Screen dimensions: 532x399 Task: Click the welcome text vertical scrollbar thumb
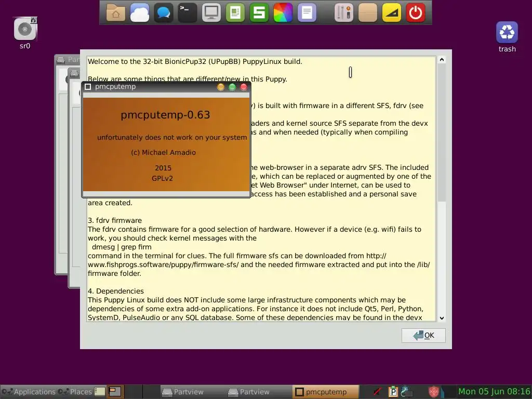point(442,133)
